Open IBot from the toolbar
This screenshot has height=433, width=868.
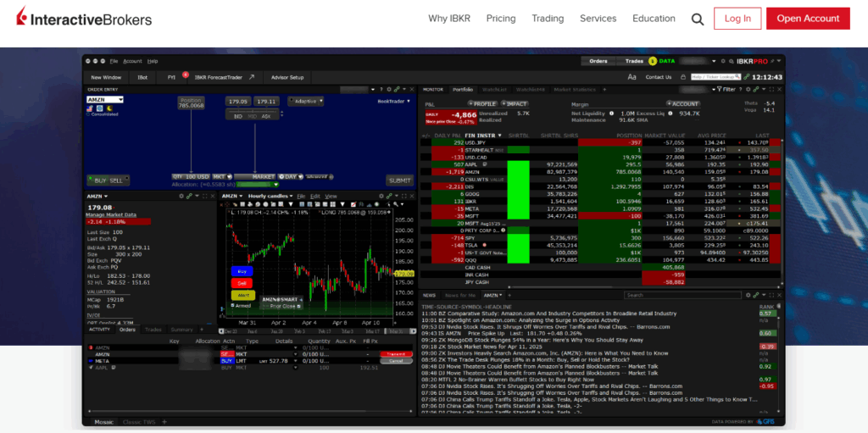tap(142, 77)
